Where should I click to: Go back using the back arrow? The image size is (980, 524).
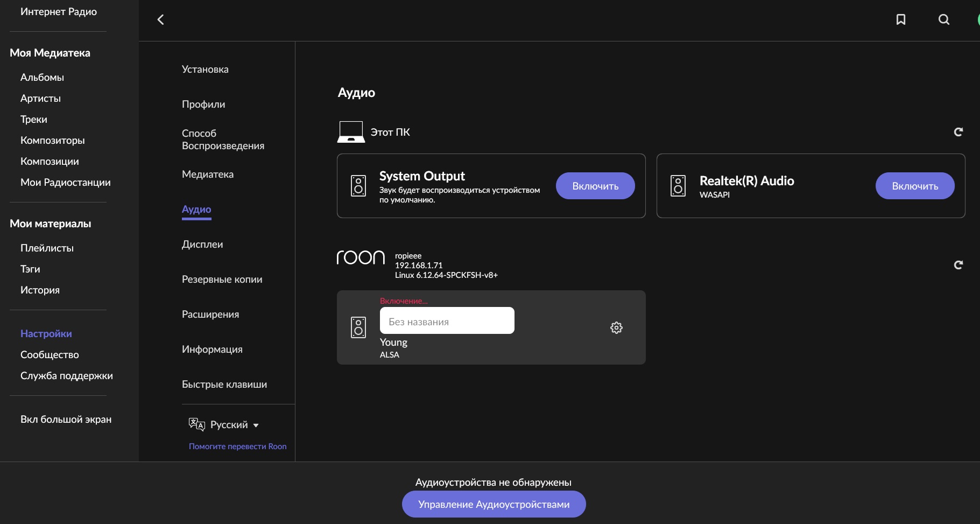pyautogui.click(x=160, y=20)
